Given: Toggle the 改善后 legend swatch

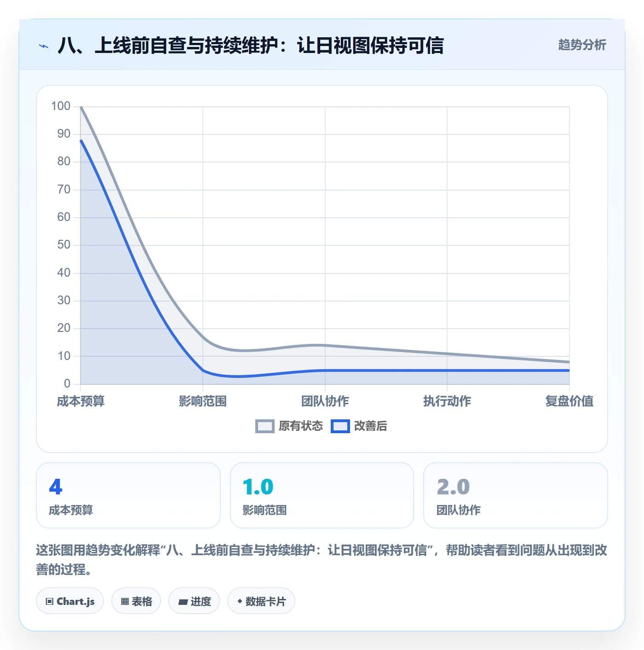Looking at the screenshot, I should coord(340,426).
